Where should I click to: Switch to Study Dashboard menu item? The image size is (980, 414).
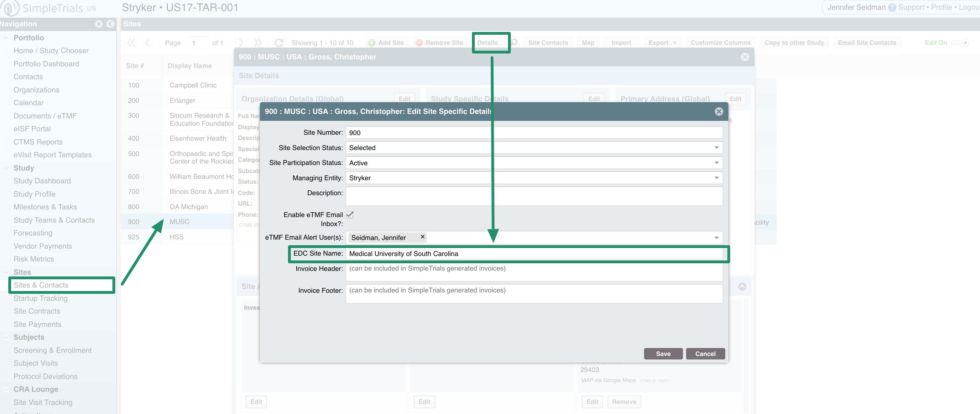coord(42,181)
